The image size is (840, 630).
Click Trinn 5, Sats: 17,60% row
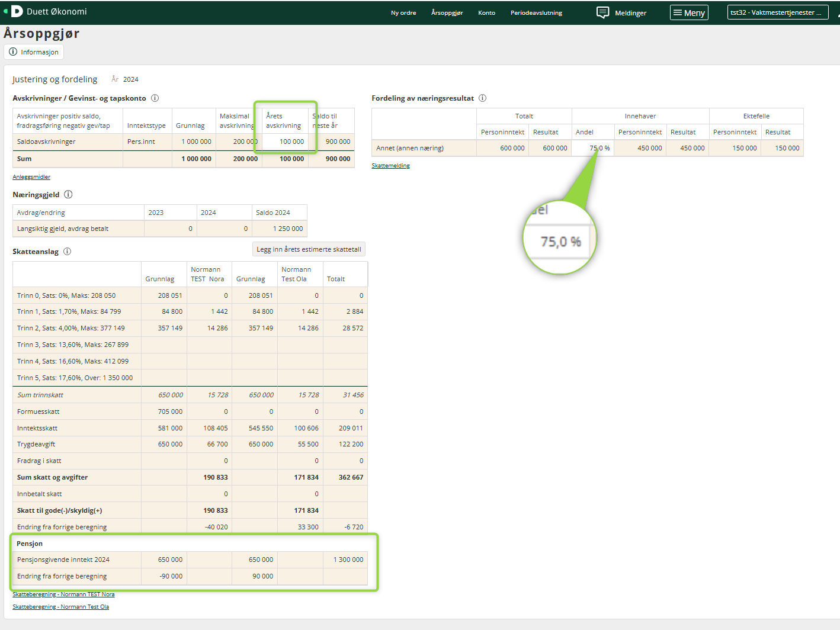click(190, 378)
